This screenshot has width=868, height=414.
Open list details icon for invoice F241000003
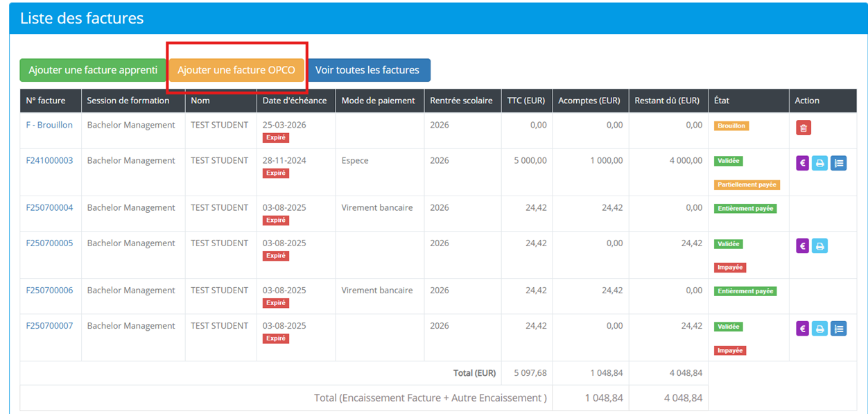[838, 164]
